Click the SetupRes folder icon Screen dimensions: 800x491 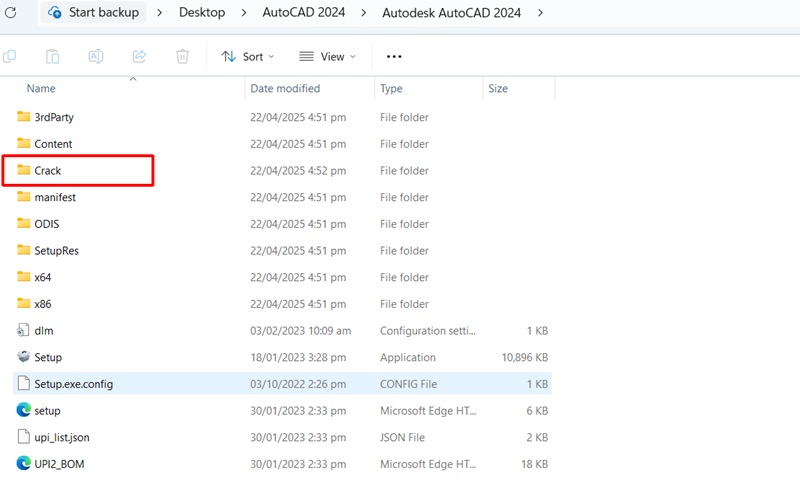click(23, 250)
